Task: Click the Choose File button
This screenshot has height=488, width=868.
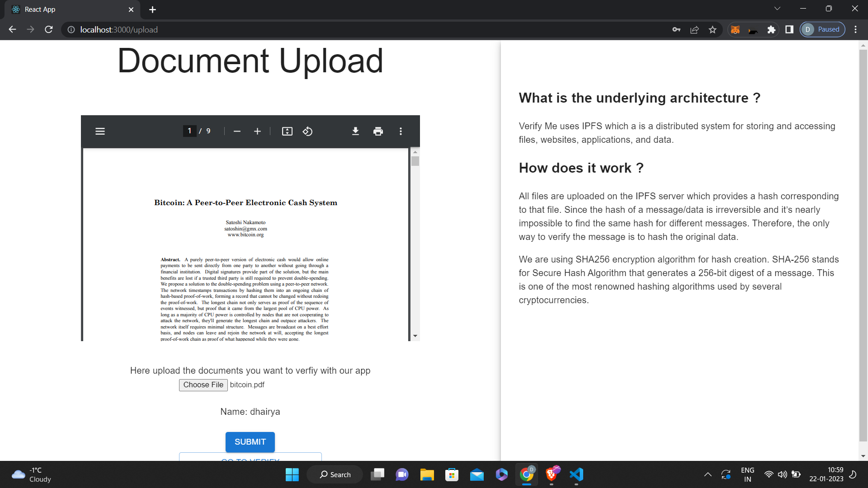Action: (203, 385)
